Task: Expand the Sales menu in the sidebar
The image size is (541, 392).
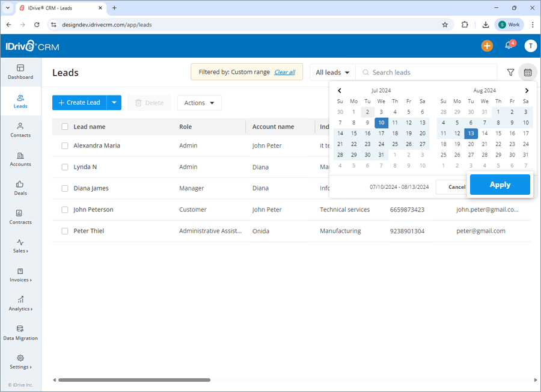Action: click(20, 247)
